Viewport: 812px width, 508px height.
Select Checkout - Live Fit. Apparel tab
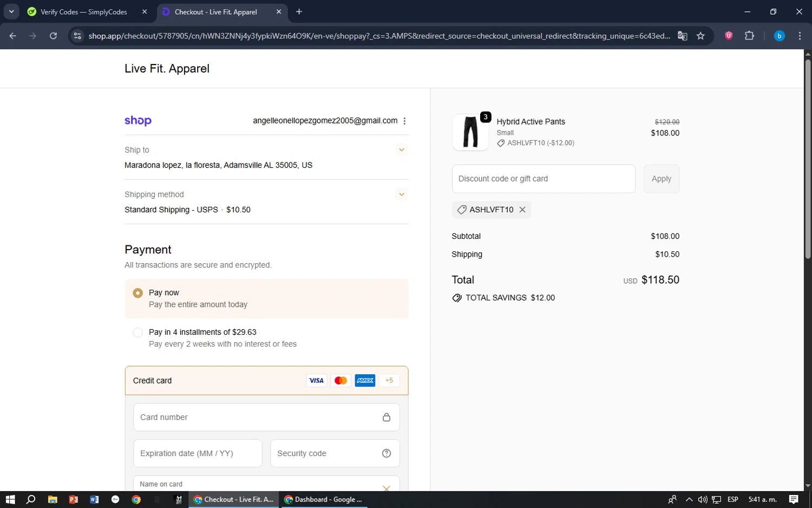(215, 12)
